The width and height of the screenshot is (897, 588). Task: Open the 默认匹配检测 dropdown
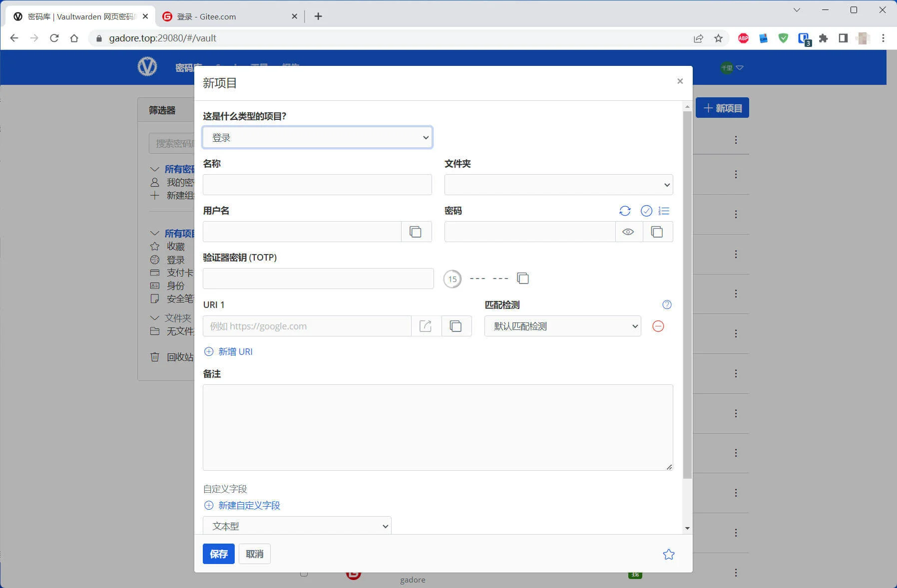562,326
